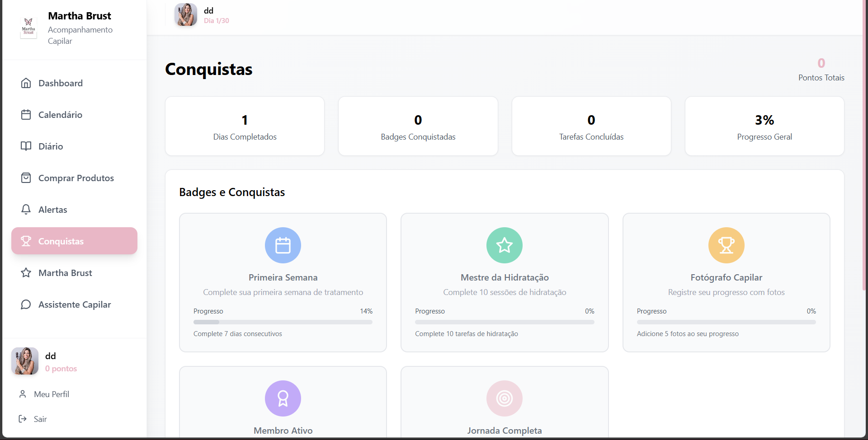
Task: Open the Calendário calendar icon
Action: (26, 115)
